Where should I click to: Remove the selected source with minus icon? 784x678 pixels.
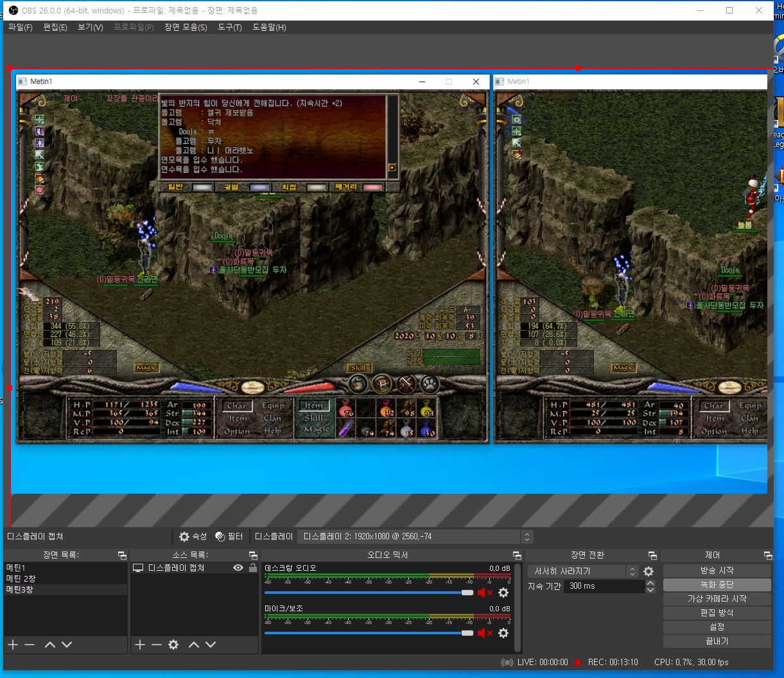click(x=157, y=645)
